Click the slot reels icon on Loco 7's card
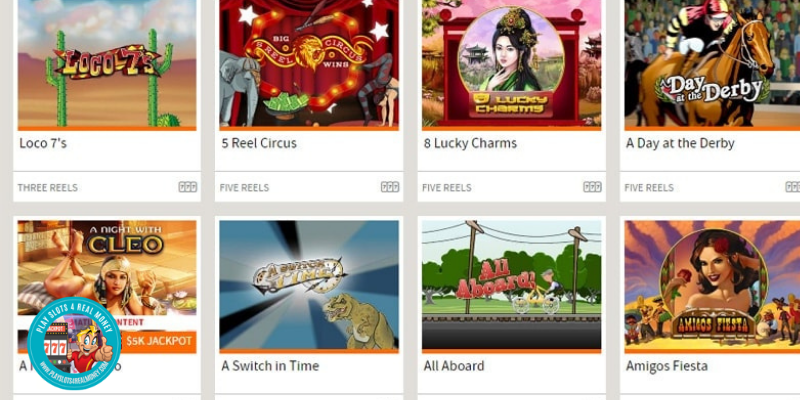 pyautogui.click(x=187, y=187)
